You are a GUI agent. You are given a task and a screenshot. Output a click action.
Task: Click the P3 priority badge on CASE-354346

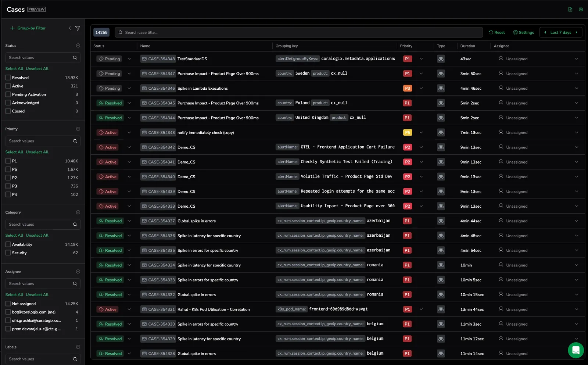click(407, 88)
